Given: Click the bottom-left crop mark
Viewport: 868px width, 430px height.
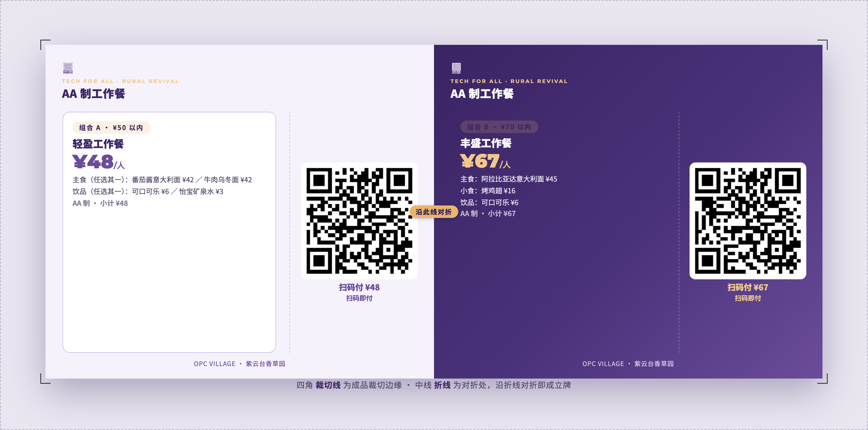Looking at the screenshot, I should 45,378.
